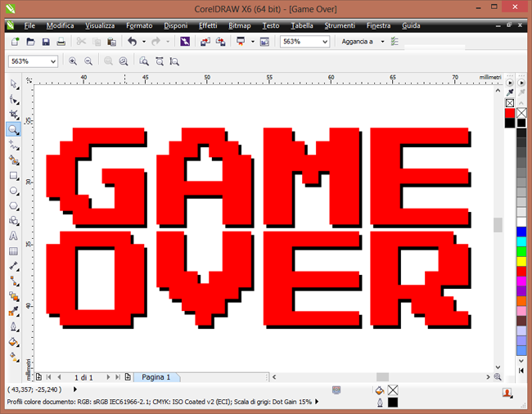Switch to the Pagina 1 tab
Screen dimensions: 532x414
pos(156,377)
